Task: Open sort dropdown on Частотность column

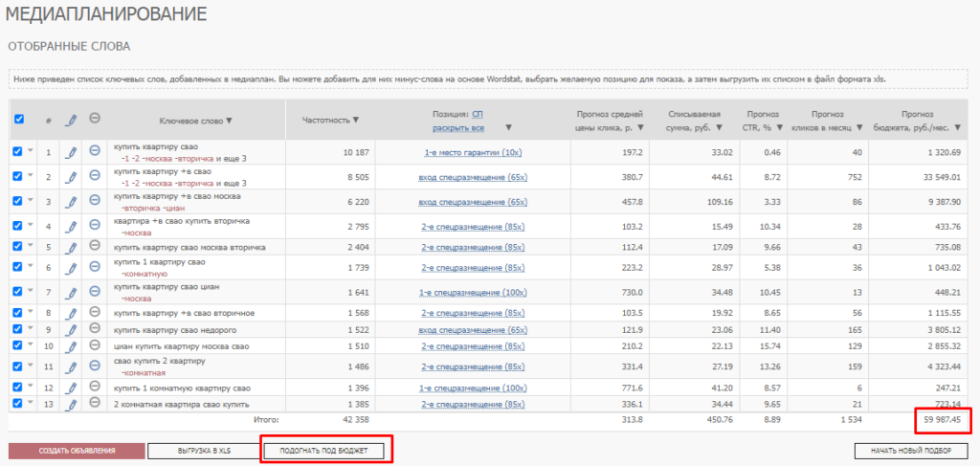Action: 355,120
